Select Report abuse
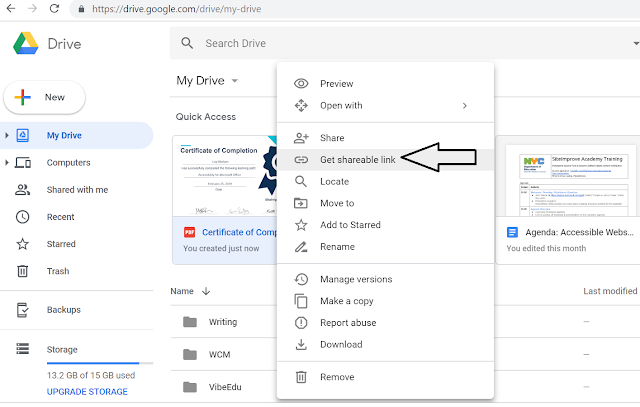This screenshot has width=640, height=407. (385, 323)
